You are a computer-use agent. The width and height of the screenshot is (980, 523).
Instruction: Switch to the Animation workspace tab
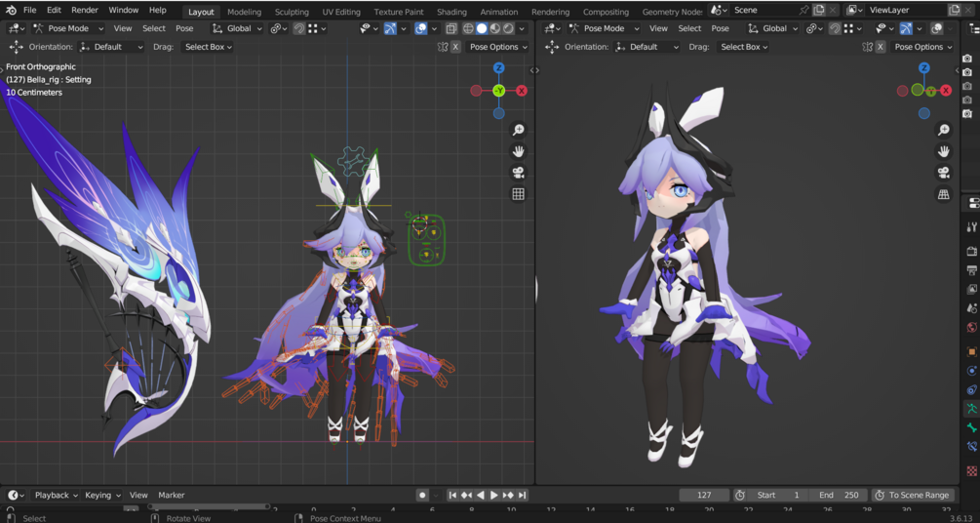[x=498, y=12]
